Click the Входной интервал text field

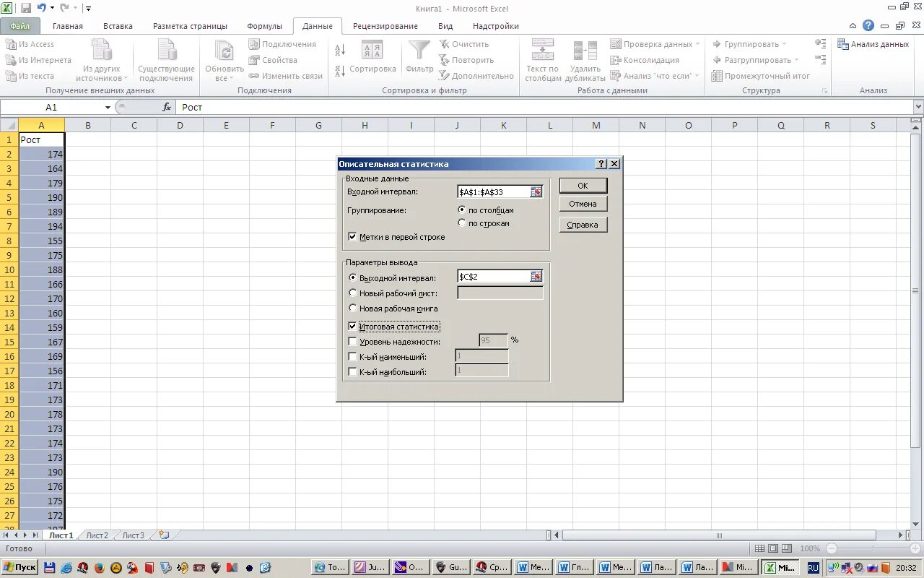(x=494, y=191)
